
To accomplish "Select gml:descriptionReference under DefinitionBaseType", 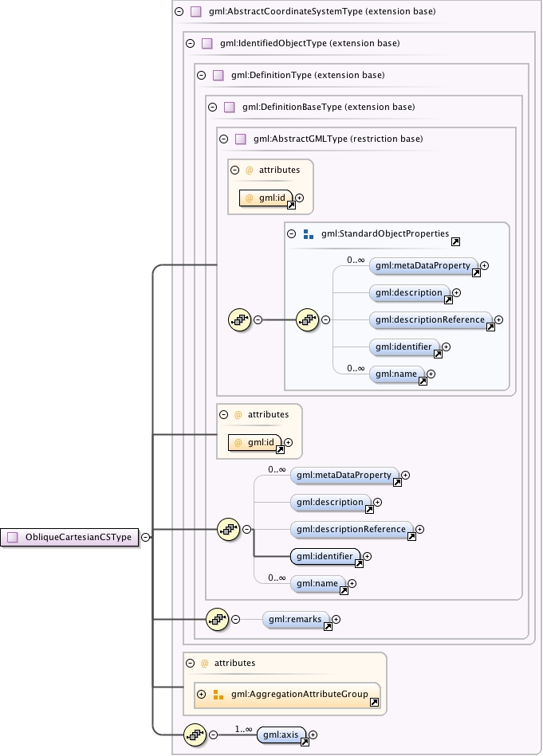I will (352, 529).
